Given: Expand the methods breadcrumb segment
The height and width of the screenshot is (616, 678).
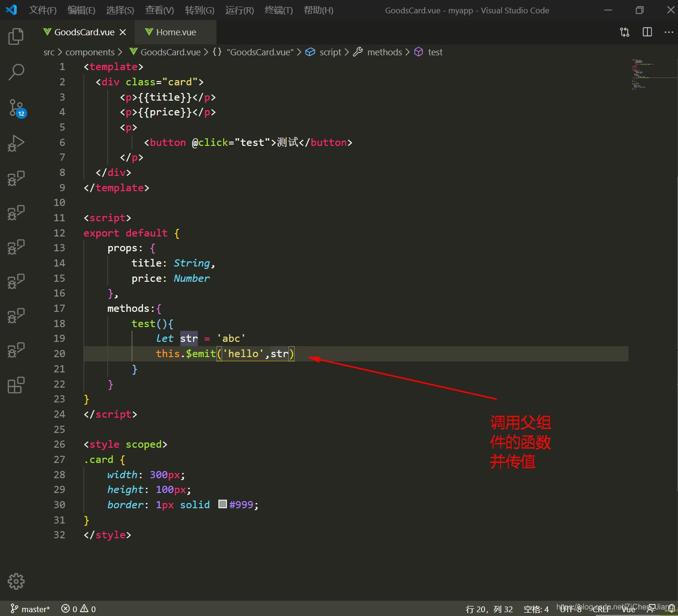Looking at the screenshot, I should coord(384,52).
